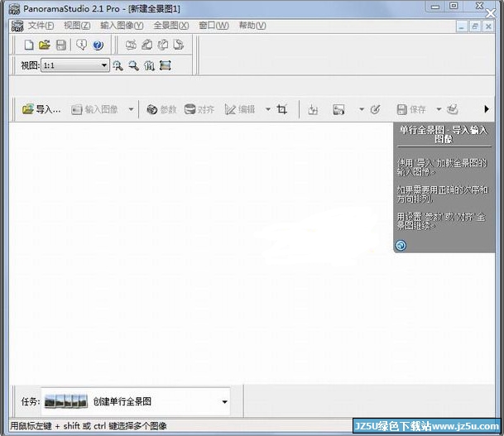Set the 1:1 actual-size view icon
504x436 pixels.
pos(149,66)
